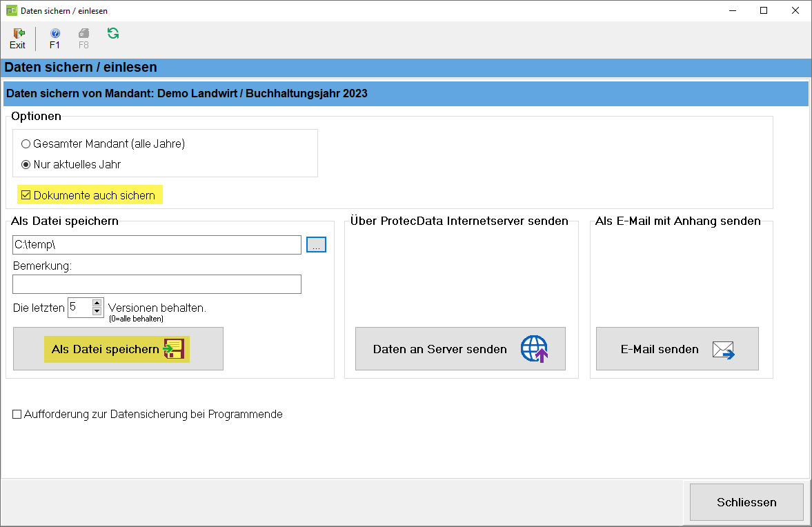Image resolution: width=812 pixels, height=527 pixels.
Task: Click the app icon in title bar
Action: [11, 11]
